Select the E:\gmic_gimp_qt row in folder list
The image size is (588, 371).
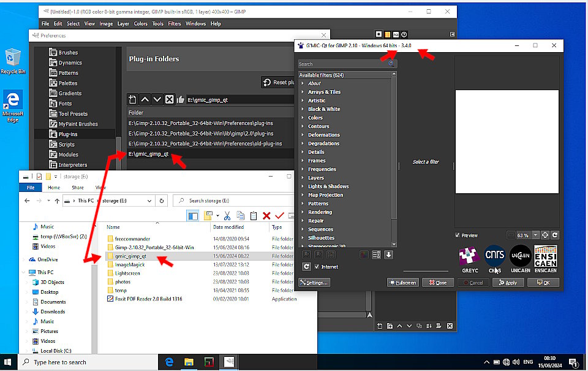point(211,154)
